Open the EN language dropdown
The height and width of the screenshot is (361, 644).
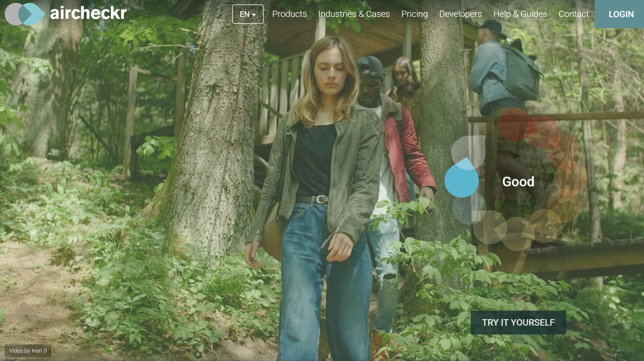[248, 14]
